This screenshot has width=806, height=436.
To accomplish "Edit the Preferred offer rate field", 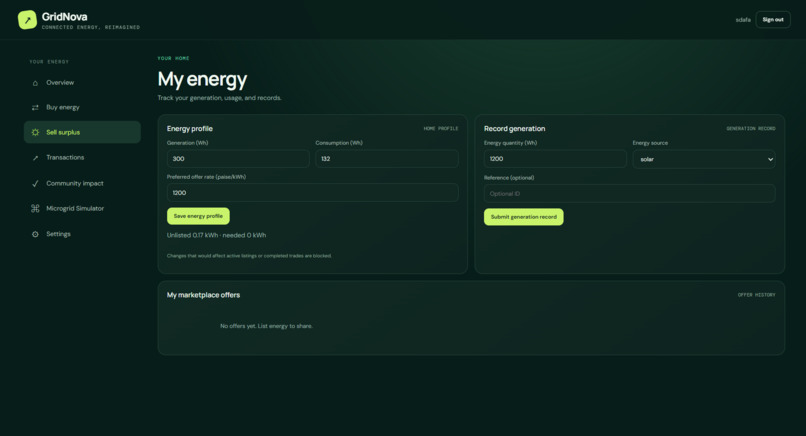I will point(313,193).
